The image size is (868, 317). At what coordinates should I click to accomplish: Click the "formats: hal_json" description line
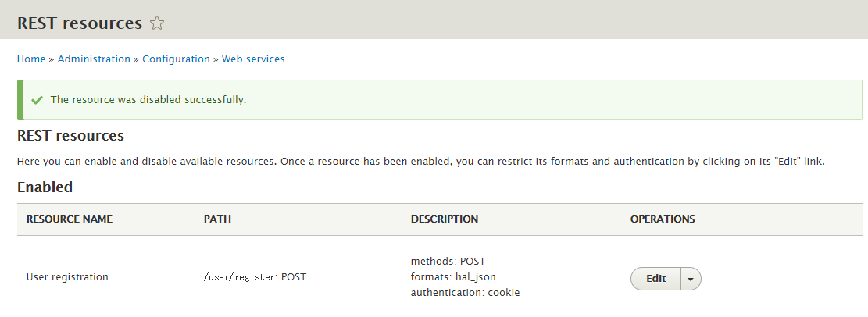point(453,277)
